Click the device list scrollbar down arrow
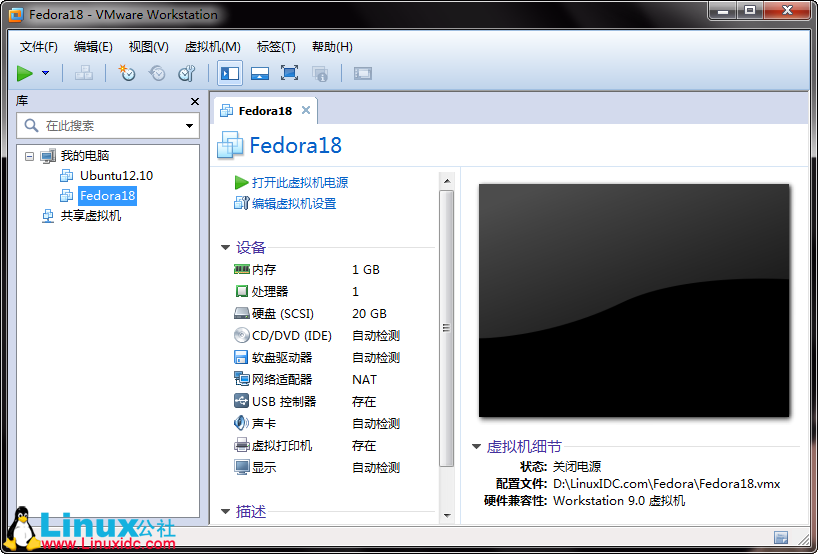Viewport: 818px width, 554px height. (447, 515)
